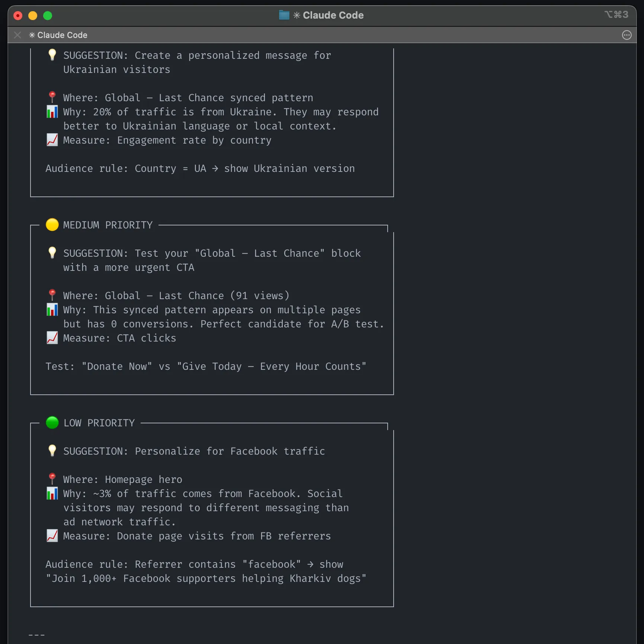Click lightbulb icon beside Last Chance test suggestion

(x=52, y=253)
